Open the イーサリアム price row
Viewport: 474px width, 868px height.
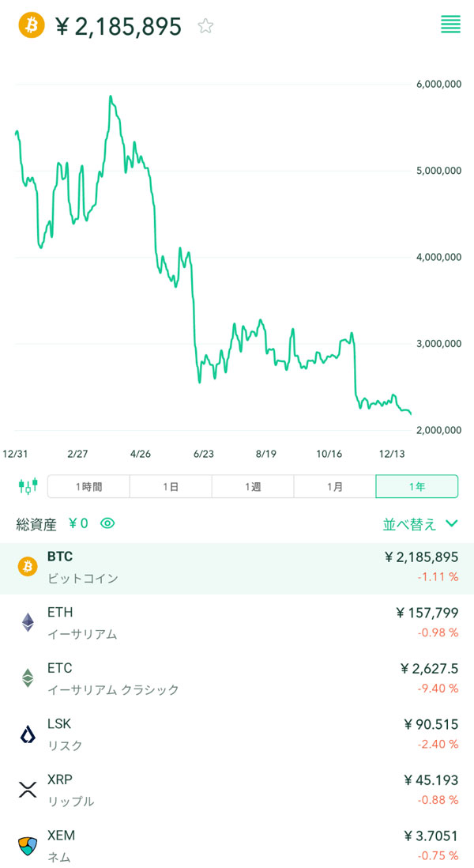[x=237, y=623]
